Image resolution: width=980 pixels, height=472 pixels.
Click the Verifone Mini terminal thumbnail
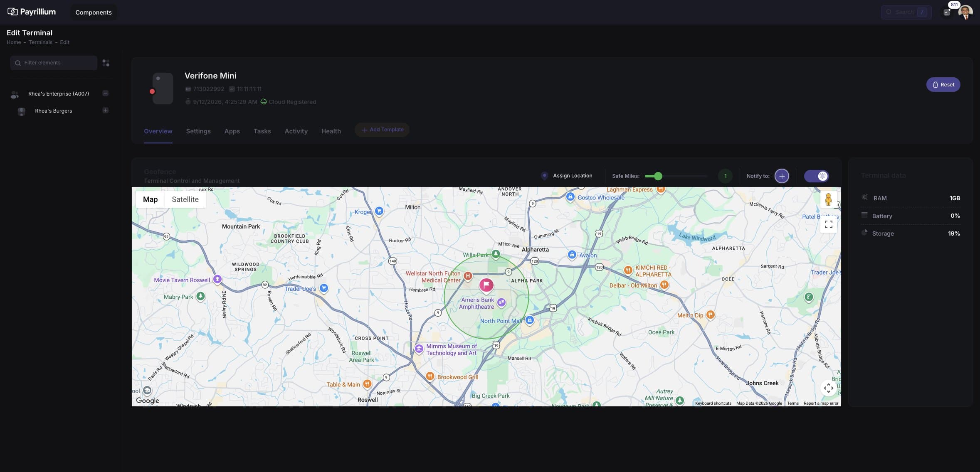pos(163,88)
